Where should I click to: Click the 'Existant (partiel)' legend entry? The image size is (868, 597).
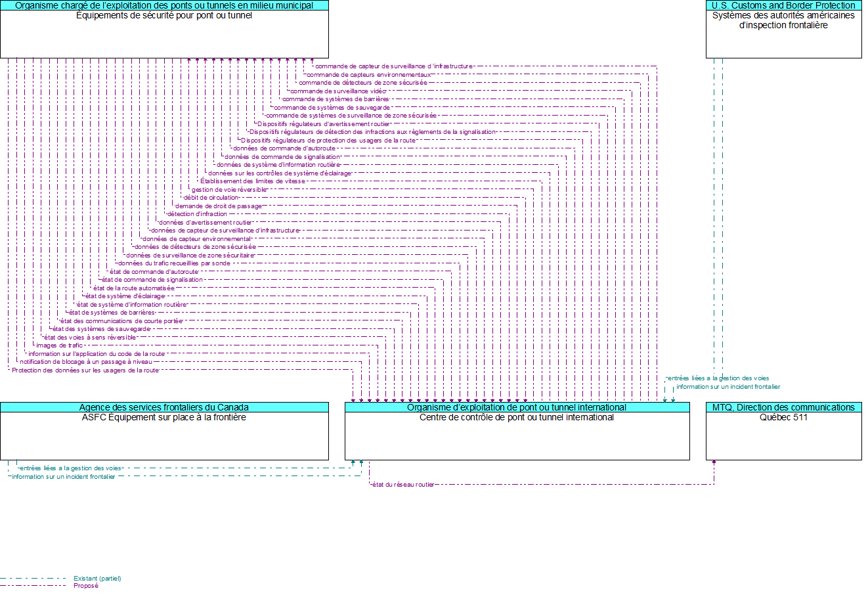[x=97, y=579]
